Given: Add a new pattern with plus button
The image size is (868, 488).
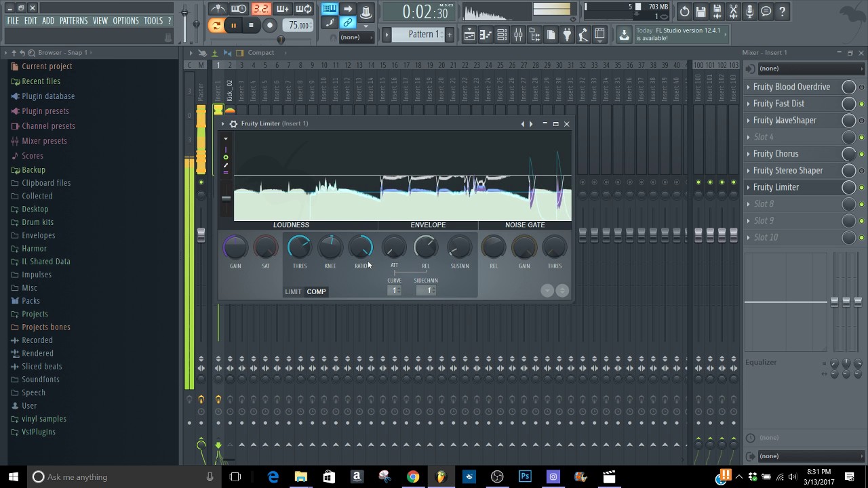Looking at the screenshot, I should [x=449, y=35].
